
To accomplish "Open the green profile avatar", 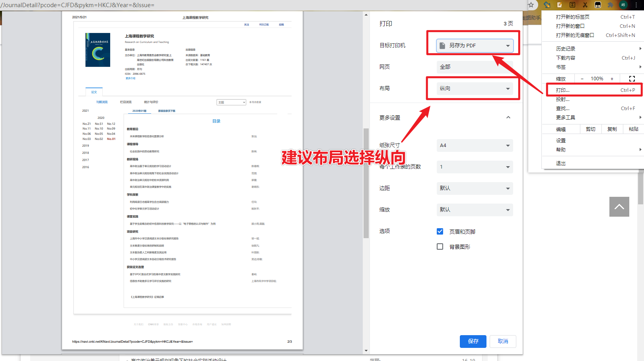I will pyautogui.click(x=623, y=5).
